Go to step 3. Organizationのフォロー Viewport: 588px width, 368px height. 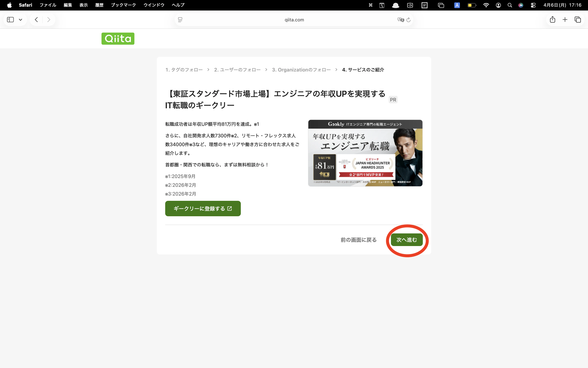301,70
